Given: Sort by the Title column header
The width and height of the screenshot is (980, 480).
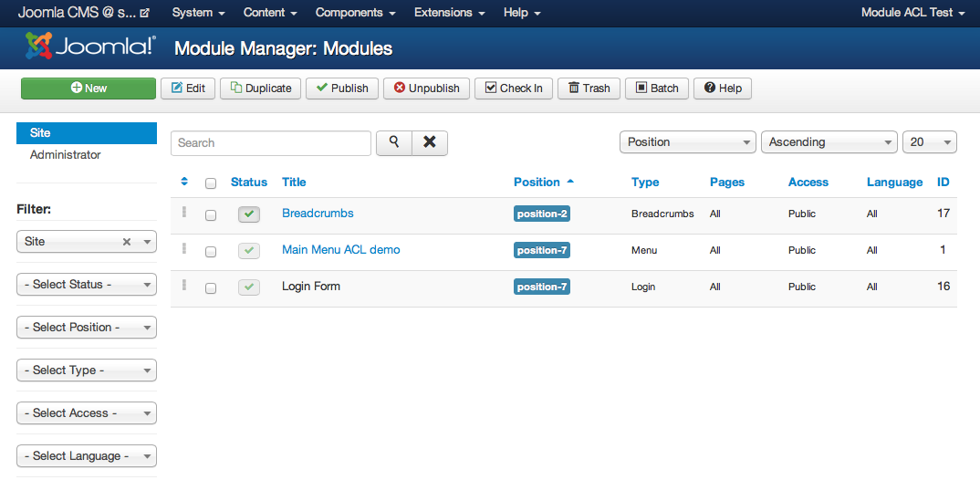Looking at the screenshot, I should pos(294,182).
